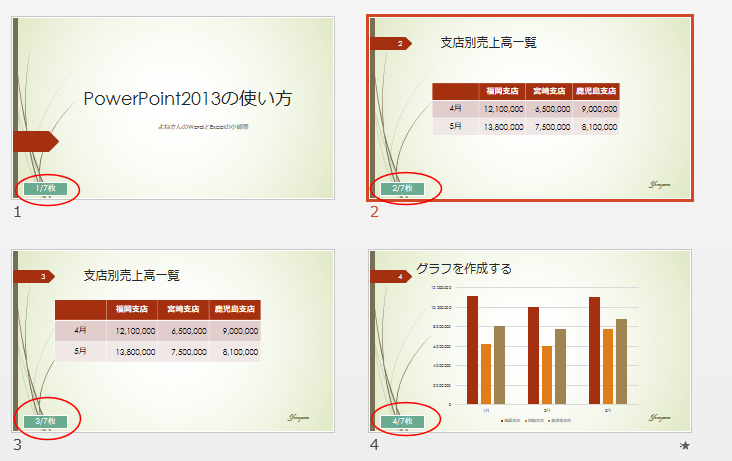This screenshot has width=732, height=461.
Task: Select slide 2 thumbnail with red selection border
Action: (x=530, y=108)
